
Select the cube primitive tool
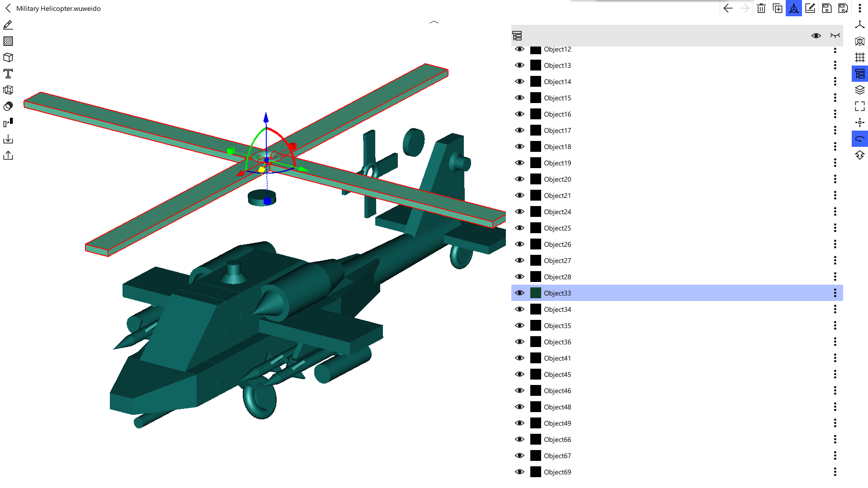click(x=8, y=57)
